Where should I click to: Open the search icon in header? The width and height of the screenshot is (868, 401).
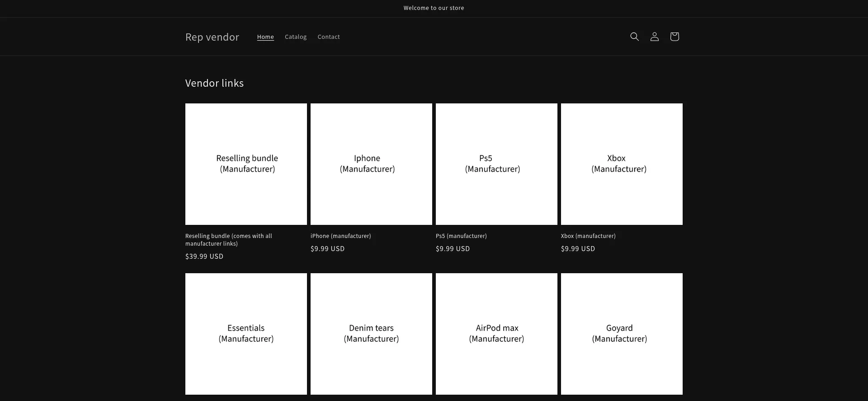(634, 37)
